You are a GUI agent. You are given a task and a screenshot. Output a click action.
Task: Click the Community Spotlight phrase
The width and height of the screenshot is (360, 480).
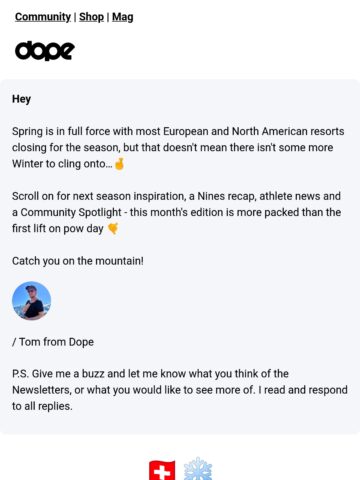point(71,212)
